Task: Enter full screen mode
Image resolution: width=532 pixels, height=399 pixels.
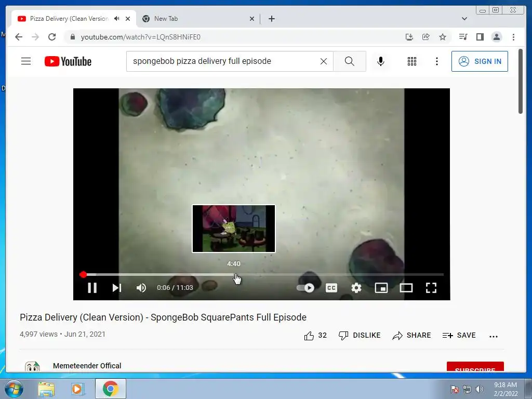Action: tap(431, 288)
